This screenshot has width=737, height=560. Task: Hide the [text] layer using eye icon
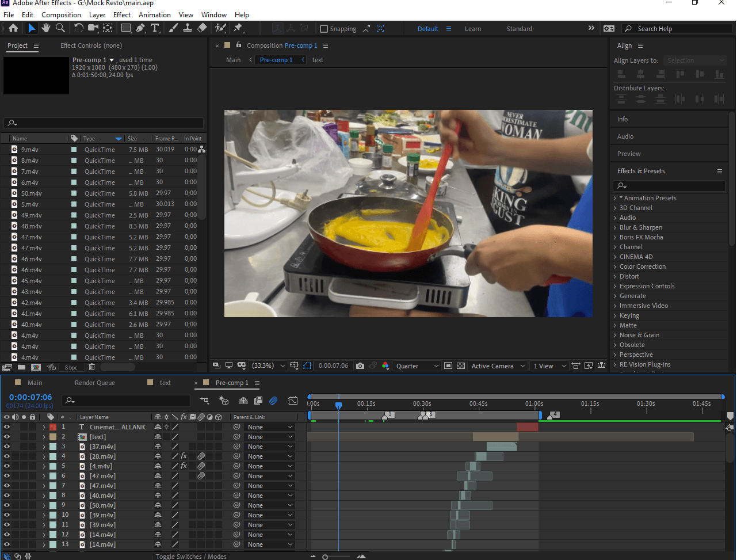pyautogui.click(x=7, y=437)
